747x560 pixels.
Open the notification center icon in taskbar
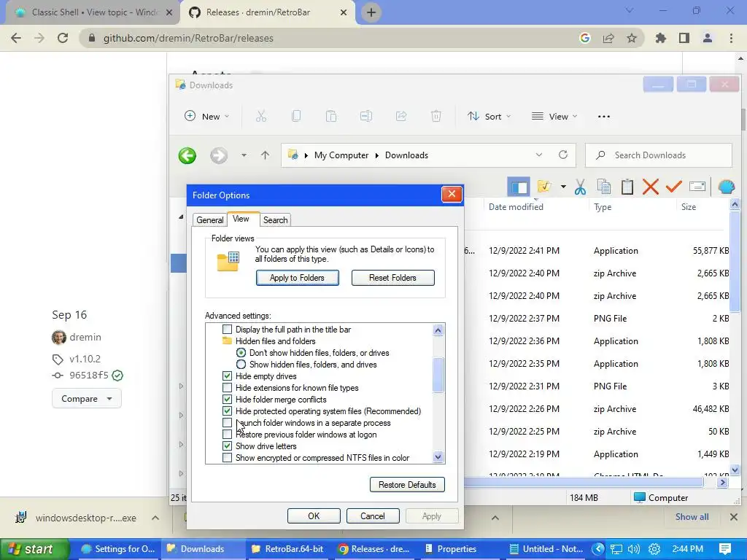[725, 549]
